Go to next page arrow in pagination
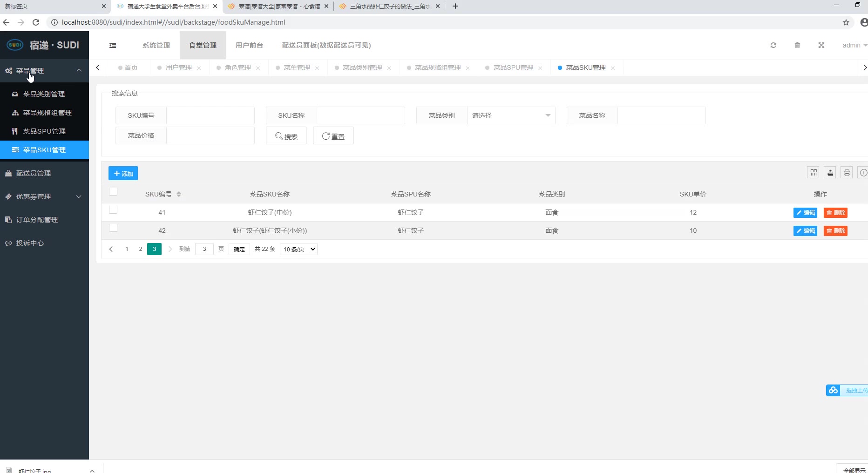Viewport: 868px width, 473px height. (170, 249)
